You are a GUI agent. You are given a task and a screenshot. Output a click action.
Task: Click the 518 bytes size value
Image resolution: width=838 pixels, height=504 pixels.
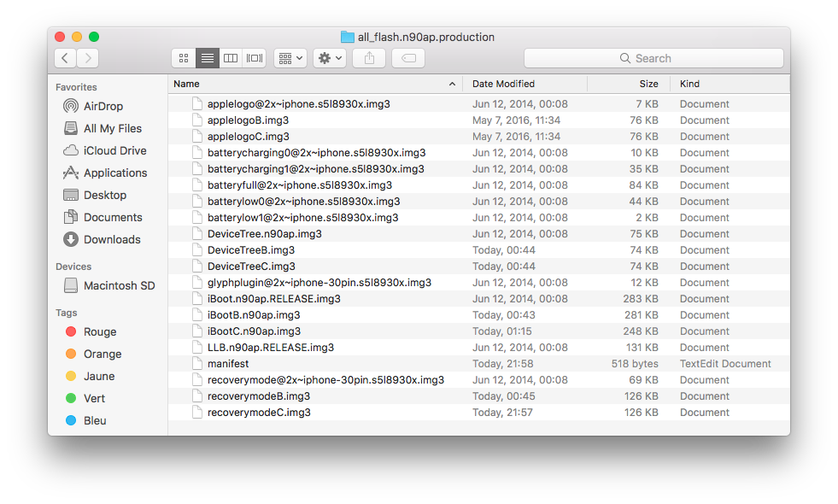coord(635,363)
